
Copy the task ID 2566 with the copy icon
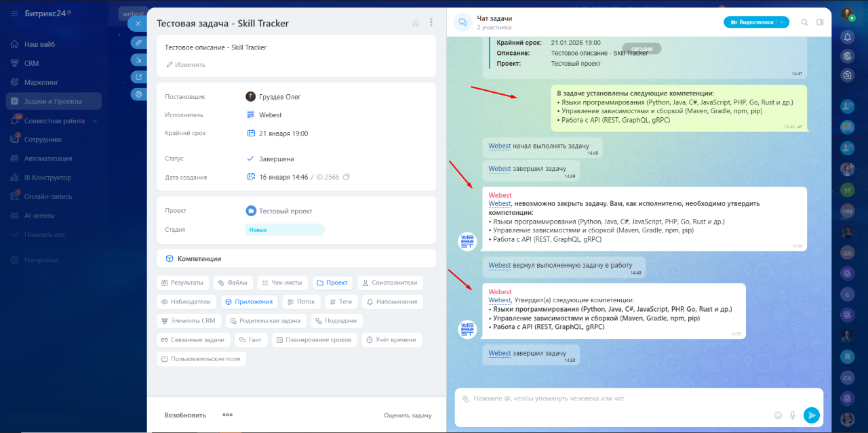coord(347,178)
